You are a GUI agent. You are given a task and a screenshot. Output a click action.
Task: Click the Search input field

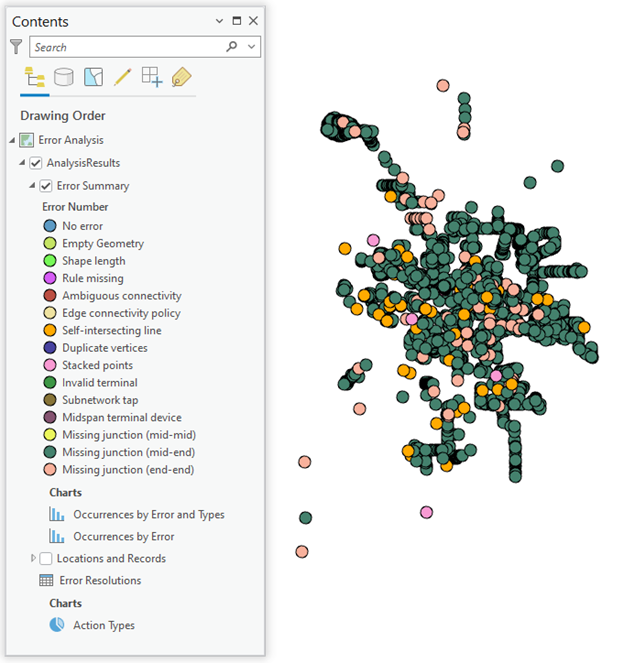click(145, 47)
